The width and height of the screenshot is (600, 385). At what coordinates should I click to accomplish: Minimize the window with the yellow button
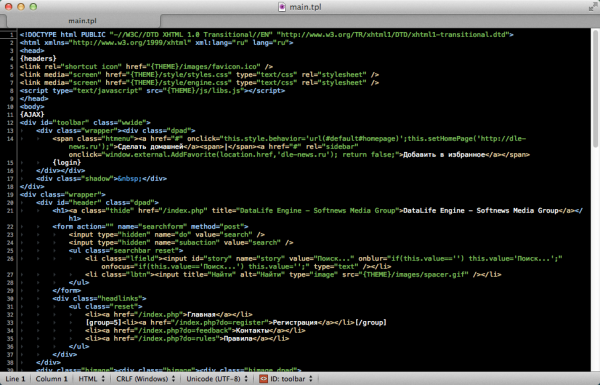click(x=21, y=7)
